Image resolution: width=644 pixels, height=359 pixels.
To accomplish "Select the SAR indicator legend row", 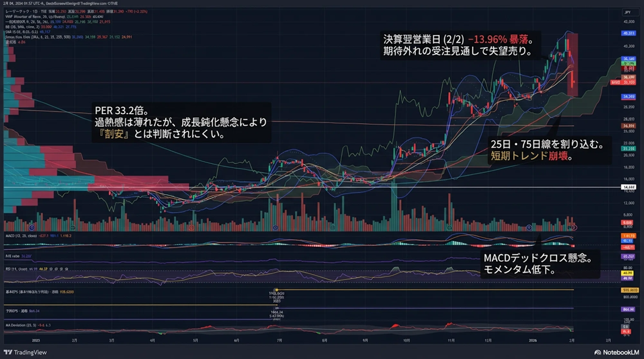I will (x=28, y=32).
